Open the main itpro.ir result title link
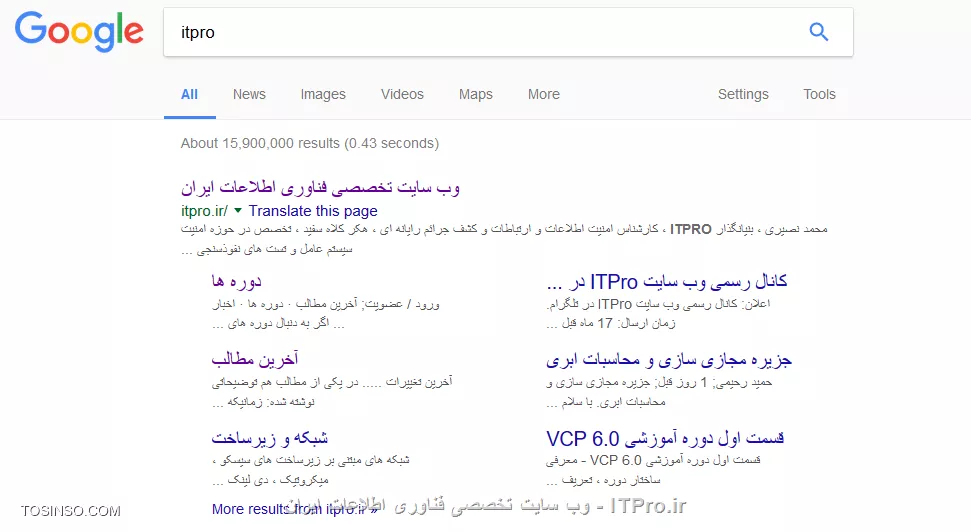 [320, 188]
